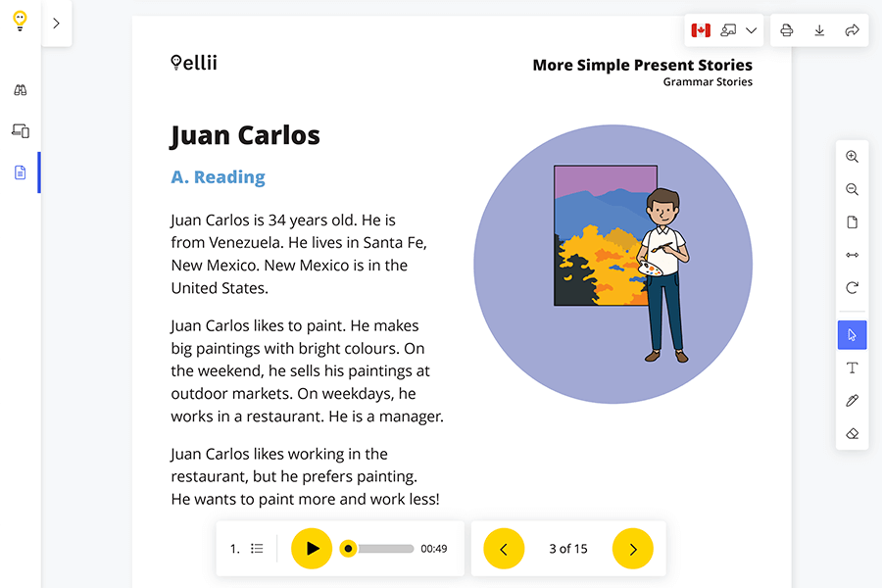Open the search in the sidebar
The width and height of the screenshot is (882, 588).
coord(20,89)
